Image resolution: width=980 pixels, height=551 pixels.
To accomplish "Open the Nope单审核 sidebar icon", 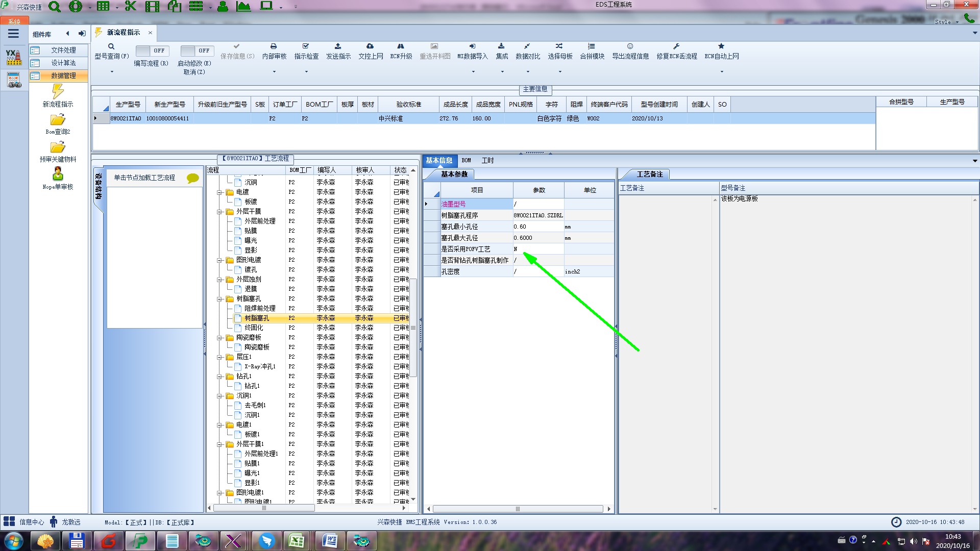I will [x=58, y=174].
